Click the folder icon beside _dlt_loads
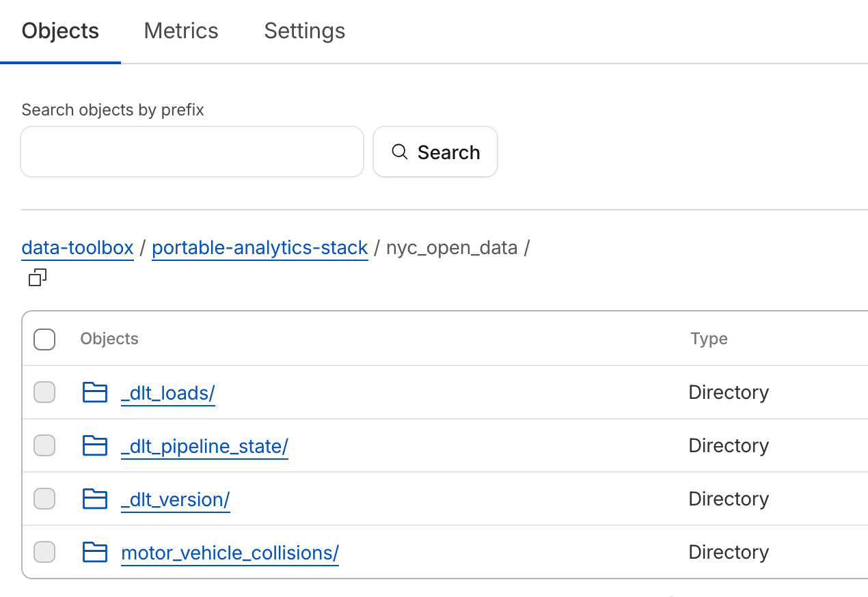The width and height of the screenshot is (868, 597). coord(95,392)
